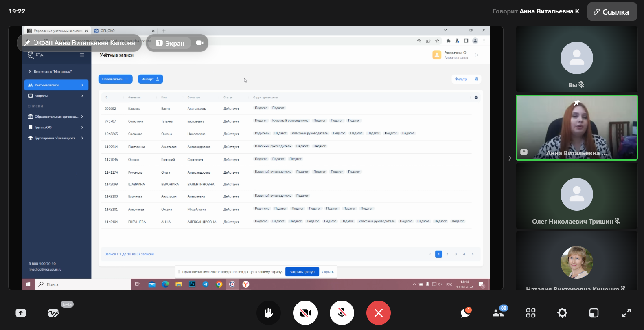Click the "Ссылка" invite link button
This screenshot has width=644, height=330.
pyautogui.click(x=611, y=12)
